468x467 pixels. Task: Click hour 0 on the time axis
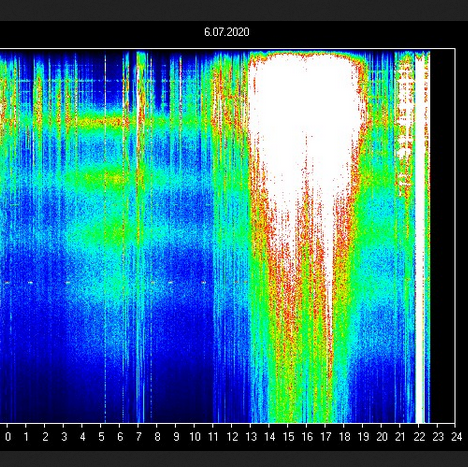(x=8, y=436)
